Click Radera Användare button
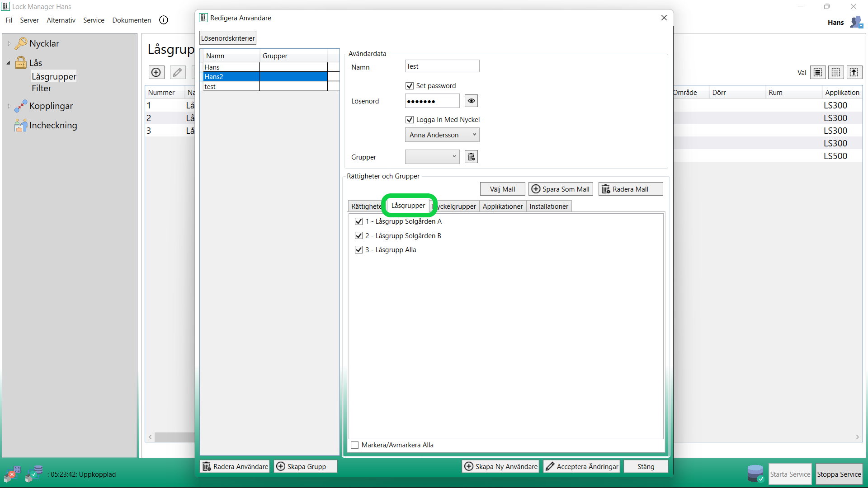The height and width of the screenshot is (488, 868). [x=235, y=466]
